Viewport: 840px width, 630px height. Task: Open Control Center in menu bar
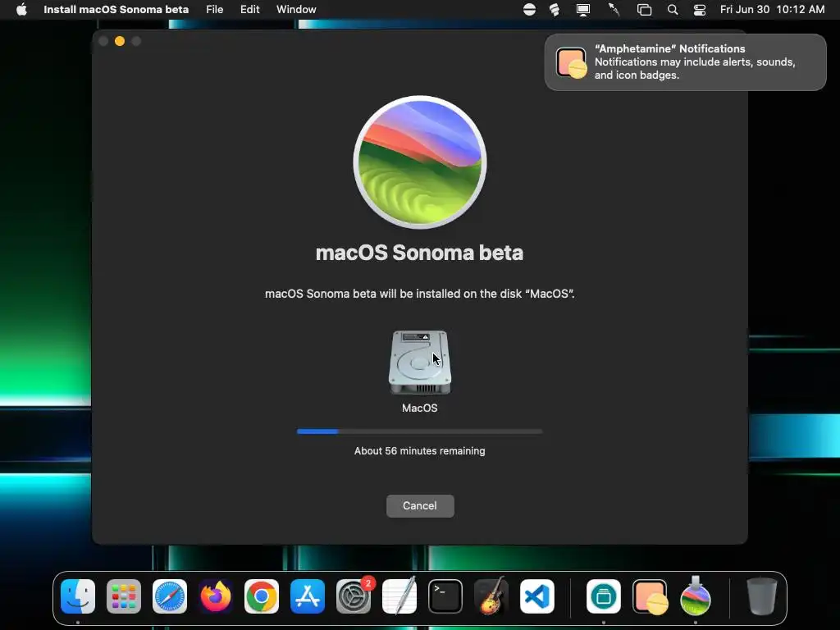[700, 10]
